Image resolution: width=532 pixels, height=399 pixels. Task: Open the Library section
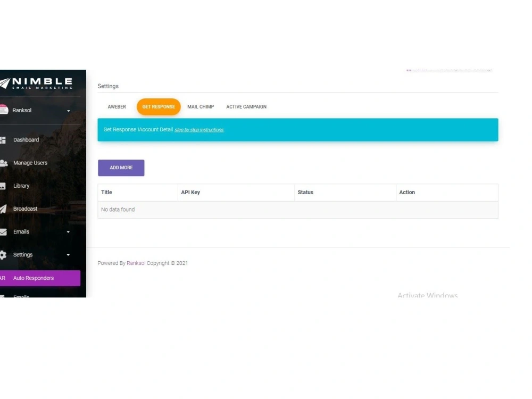click(x=21, y=186)
